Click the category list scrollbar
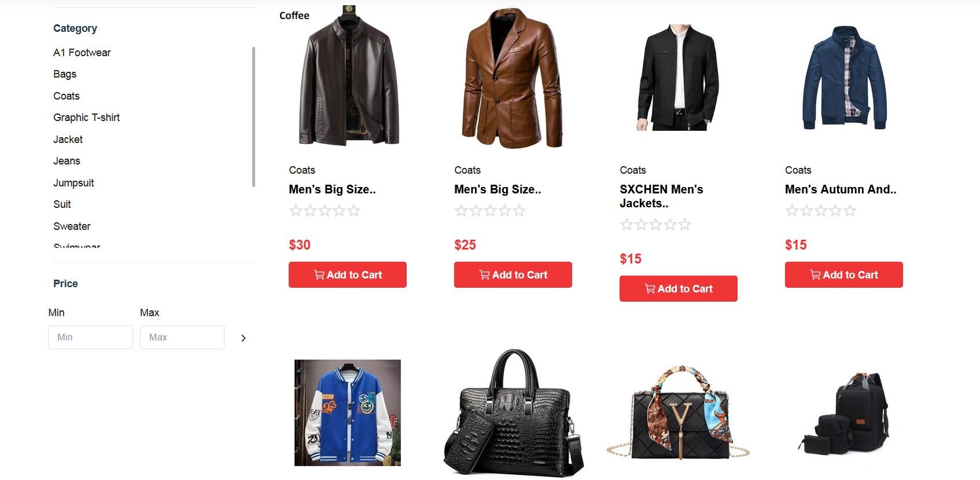The height and width of the screenshot is (480, 980). [x=253, y=117]
